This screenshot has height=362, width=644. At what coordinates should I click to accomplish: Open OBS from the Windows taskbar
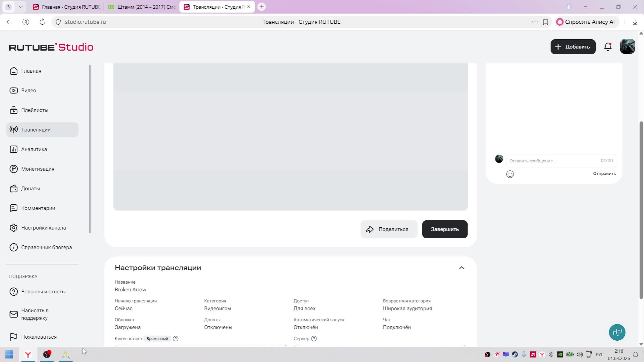pos(47,354)
